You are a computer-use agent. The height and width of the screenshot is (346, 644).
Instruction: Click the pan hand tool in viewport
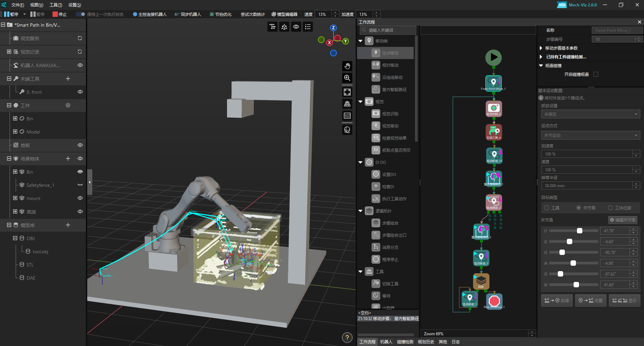[347, 66]
